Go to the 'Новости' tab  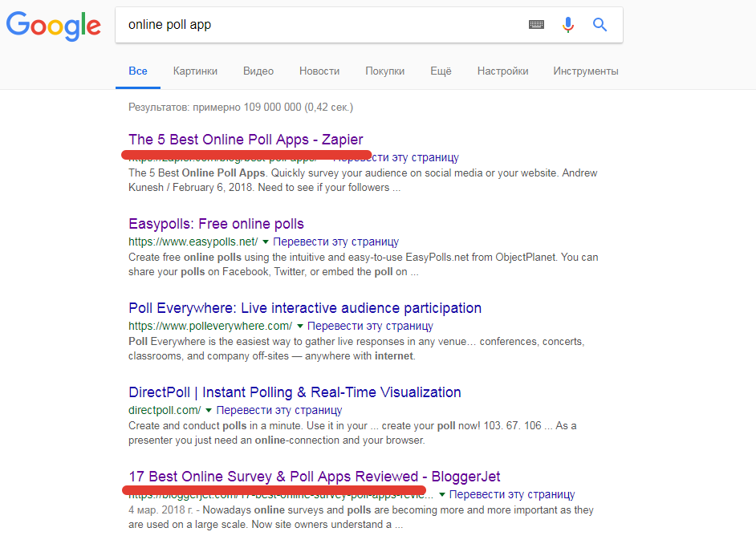point(319,71)
